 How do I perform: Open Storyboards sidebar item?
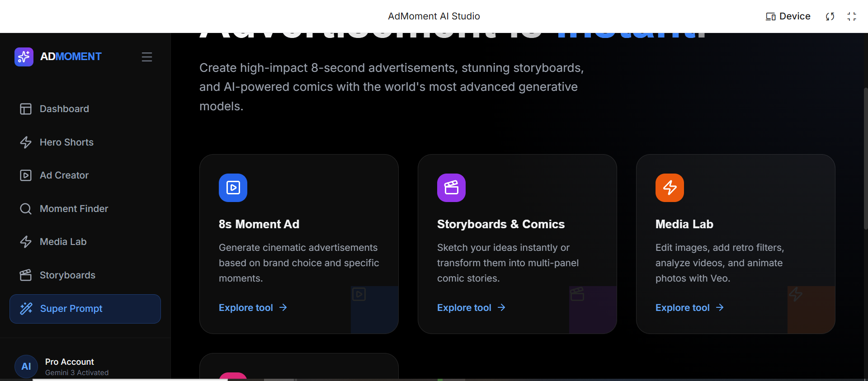point(85,275)
